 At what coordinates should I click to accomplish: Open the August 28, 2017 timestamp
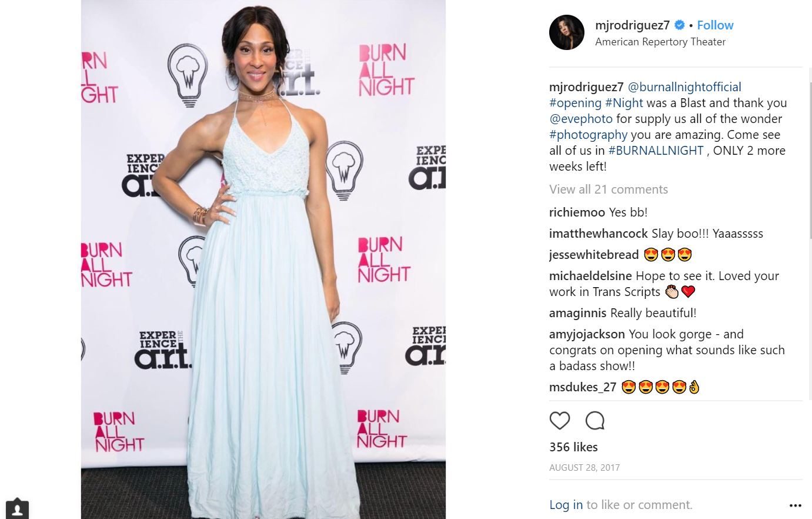(584, 468)
